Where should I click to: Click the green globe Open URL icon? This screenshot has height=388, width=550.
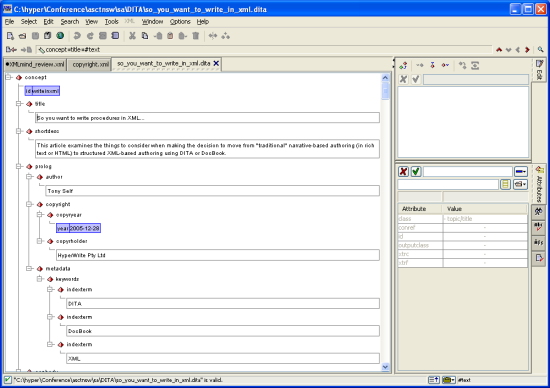coord(60,35)
